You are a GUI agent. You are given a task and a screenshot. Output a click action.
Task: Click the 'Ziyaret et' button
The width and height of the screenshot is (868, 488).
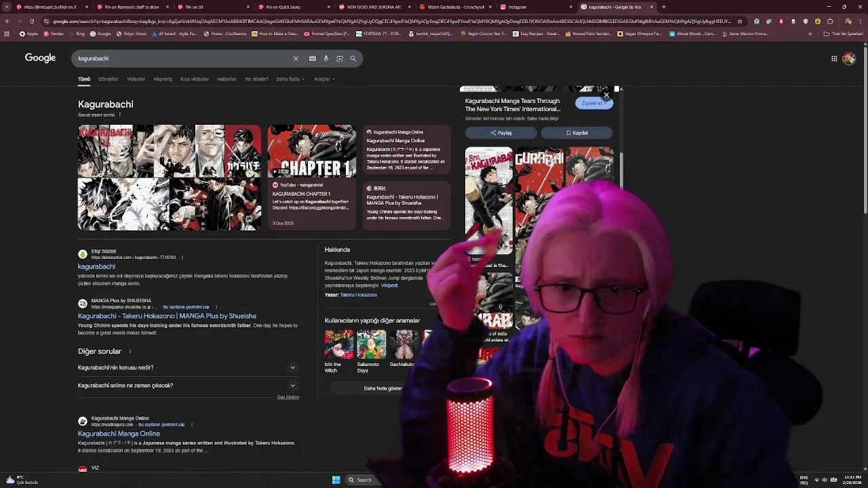(x=594, y=103)
